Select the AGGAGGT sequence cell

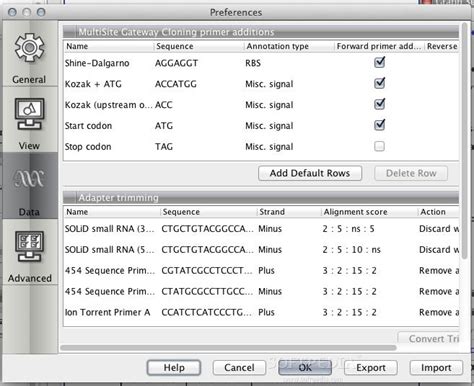176,63
